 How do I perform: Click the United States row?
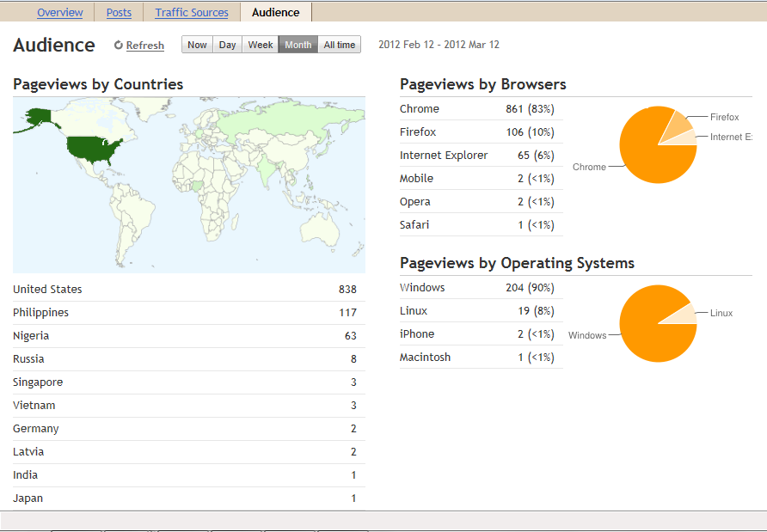pos(189,290)
